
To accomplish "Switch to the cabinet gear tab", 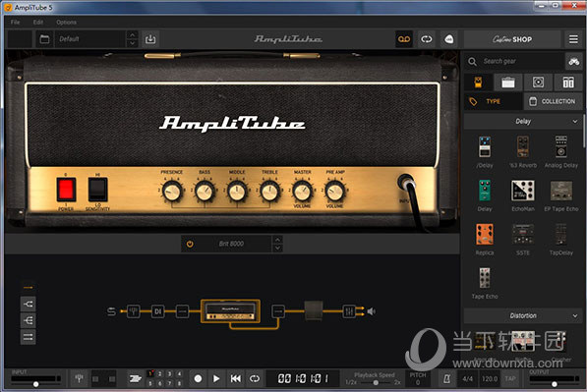I will [x=538, y=83].
